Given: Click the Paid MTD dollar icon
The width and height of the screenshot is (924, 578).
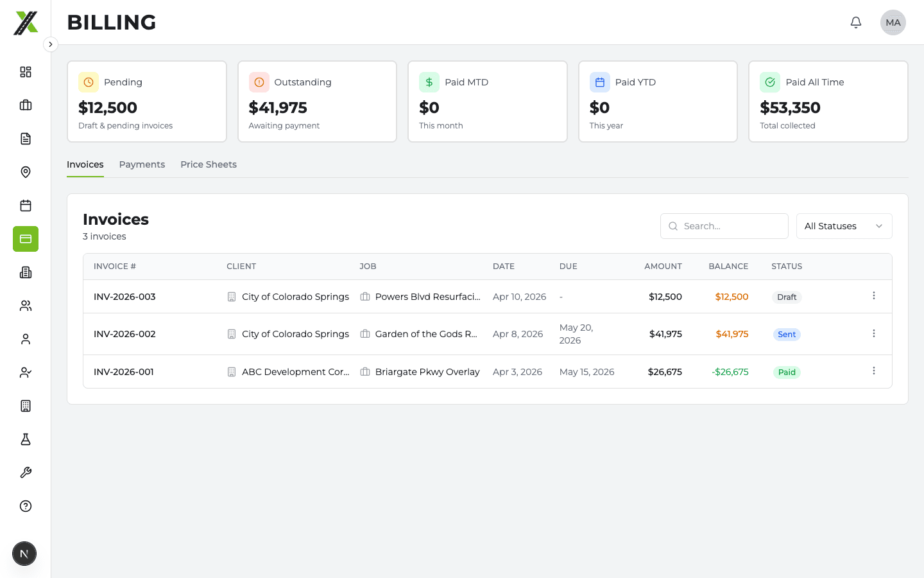Looking at the screenshot, I should [429, 82].
